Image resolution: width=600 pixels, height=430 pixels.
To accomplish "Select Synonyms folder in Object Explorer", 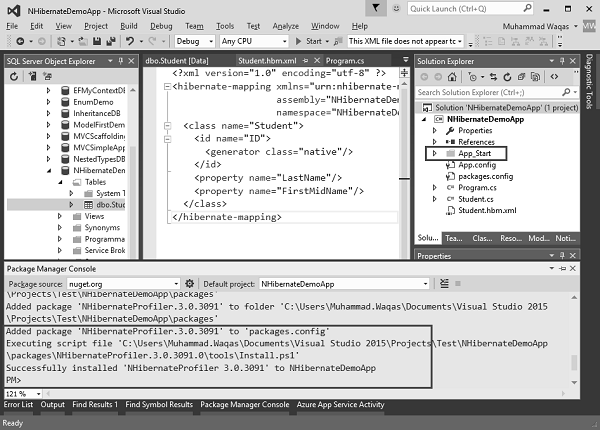I will coord(102,228).
